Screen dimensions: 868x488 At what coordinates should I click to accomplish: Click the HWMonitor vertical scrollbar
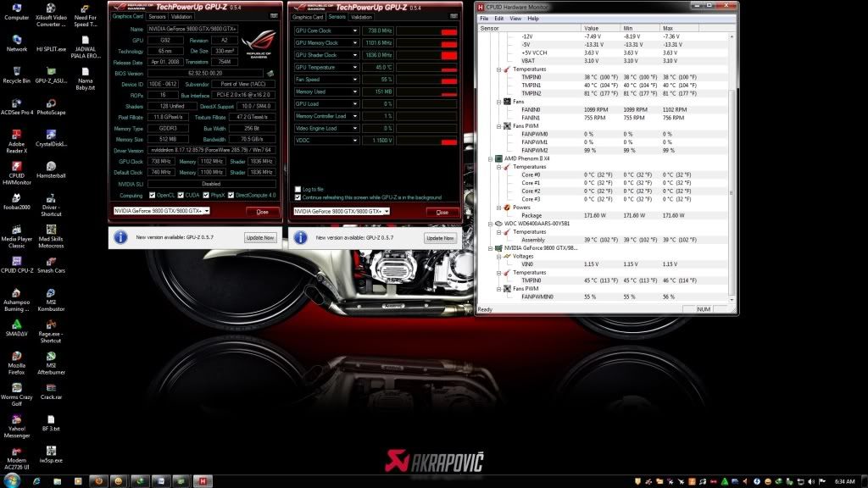tap(732, 168)
